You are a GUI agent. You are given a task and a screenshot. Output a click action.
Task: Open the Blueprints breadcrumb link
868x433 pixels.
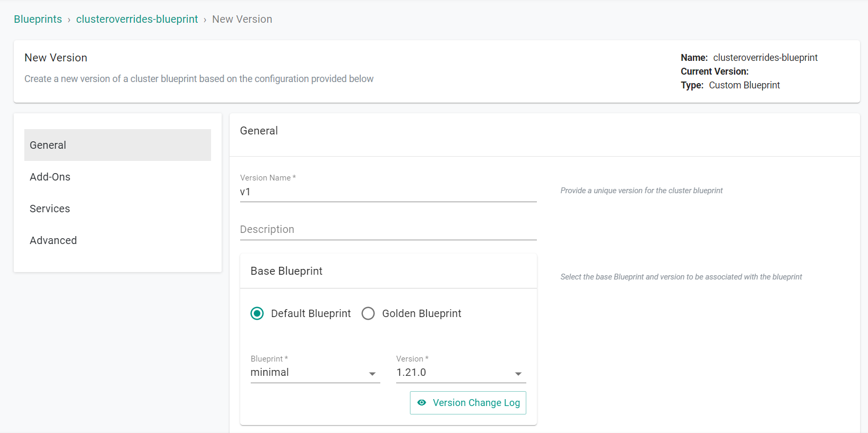[38, 19]
